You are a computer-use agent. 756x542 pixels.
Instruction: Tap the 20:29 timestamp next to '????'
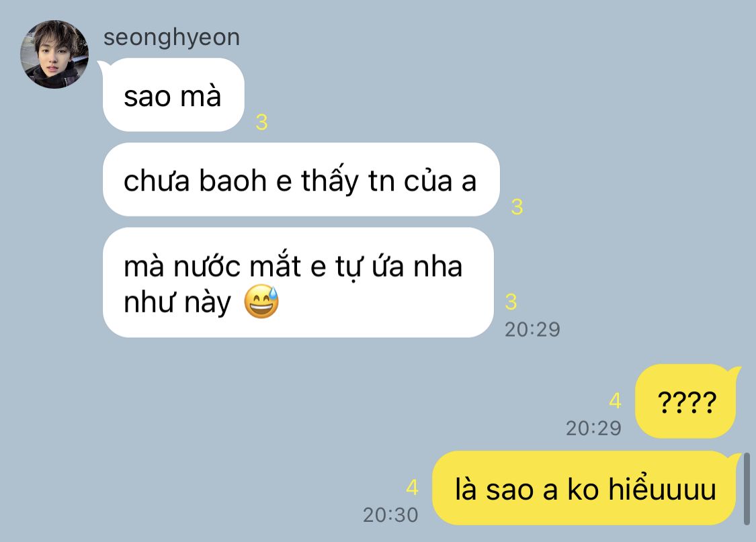click(x=593, y=428)
